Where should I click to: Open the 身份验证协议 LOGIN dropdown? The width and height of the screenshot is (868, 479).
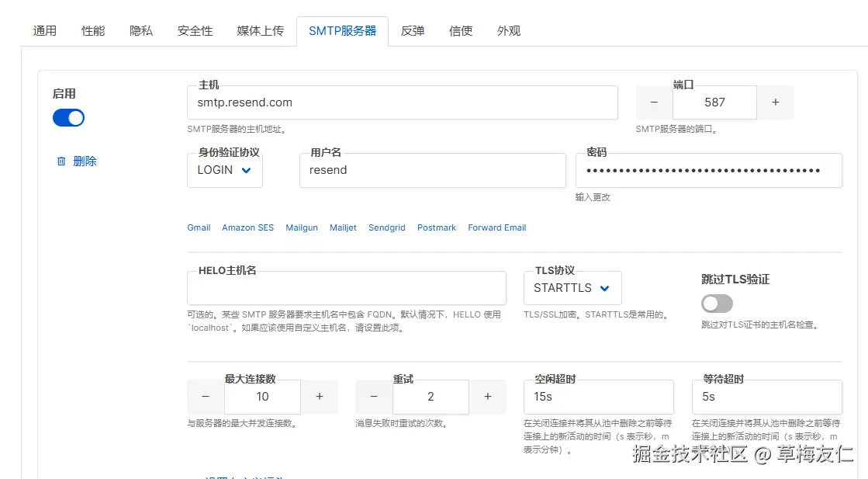[x=225, y=170]
